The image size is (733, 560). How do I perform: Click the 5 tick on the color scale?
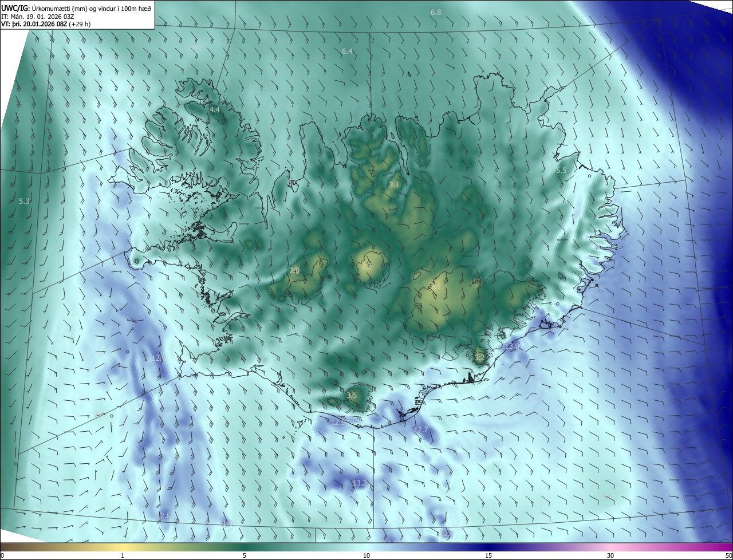tap(245, 555)
